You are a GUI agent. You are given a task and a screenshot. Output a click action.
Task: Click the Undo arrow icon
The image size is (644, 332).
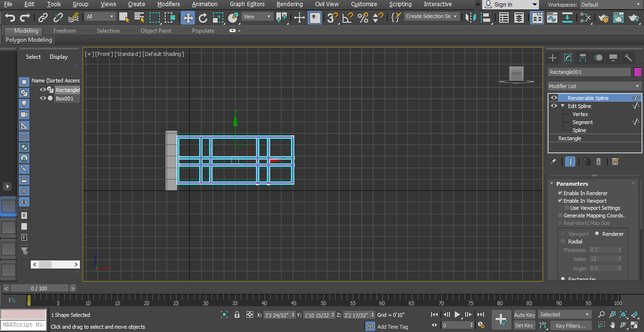tap(9, 18)
